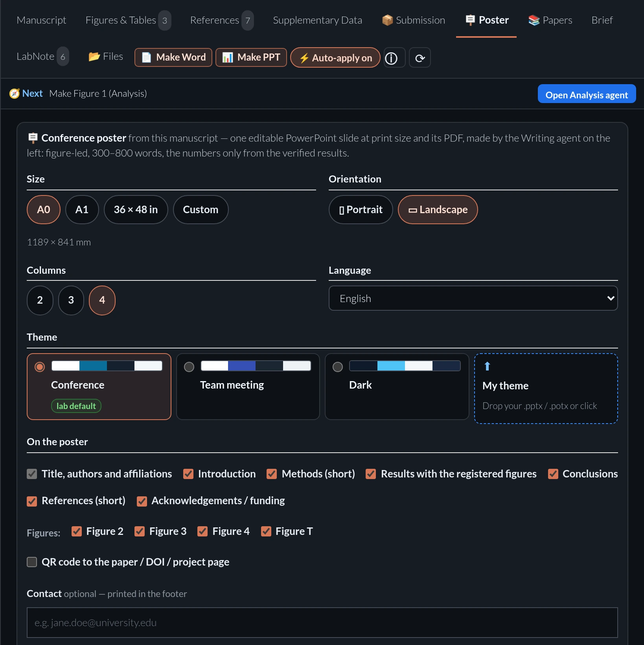Image resolution: width=644 pixels, height=645 pixels.
Task: Click the refresh arrow icon button
Action: [420, 58]
